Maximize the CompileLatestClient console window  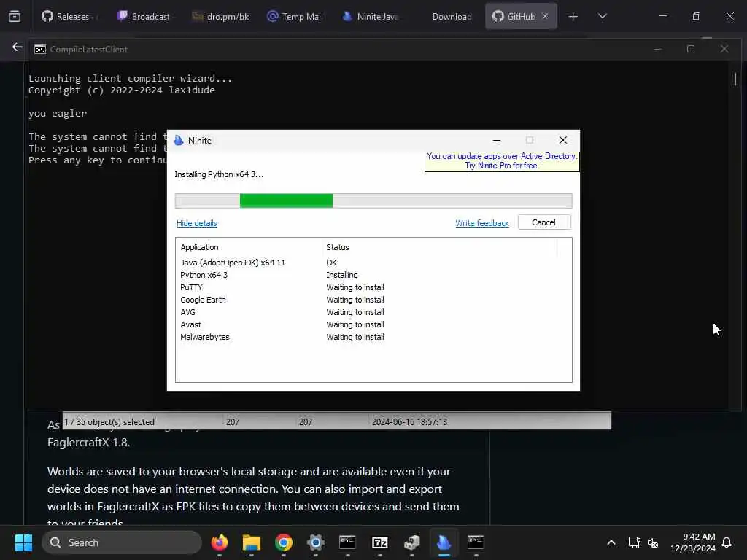coord(691,49)
